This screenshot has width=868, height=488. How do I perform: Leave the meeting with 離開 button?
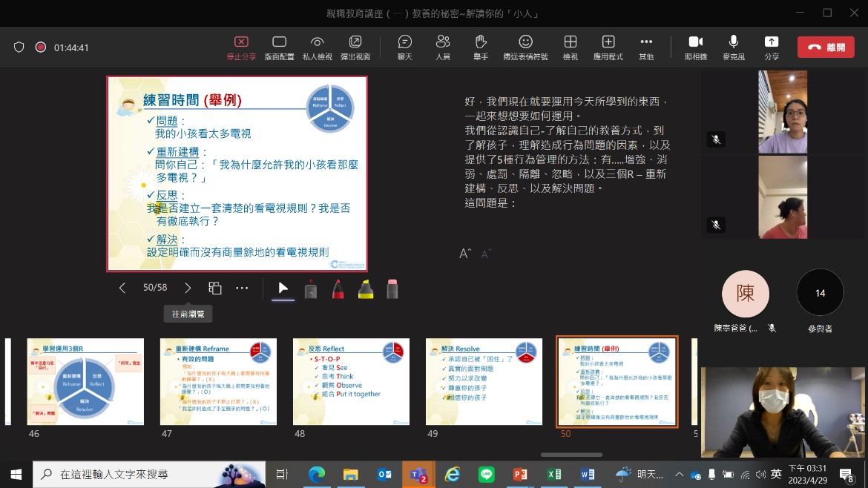826,47
